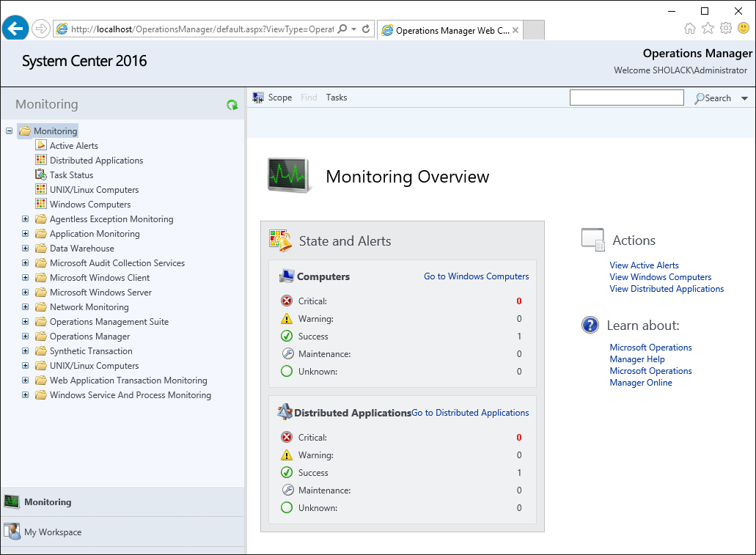
Task: Switch to the Monitoring workspace pane
Action: 123,502
